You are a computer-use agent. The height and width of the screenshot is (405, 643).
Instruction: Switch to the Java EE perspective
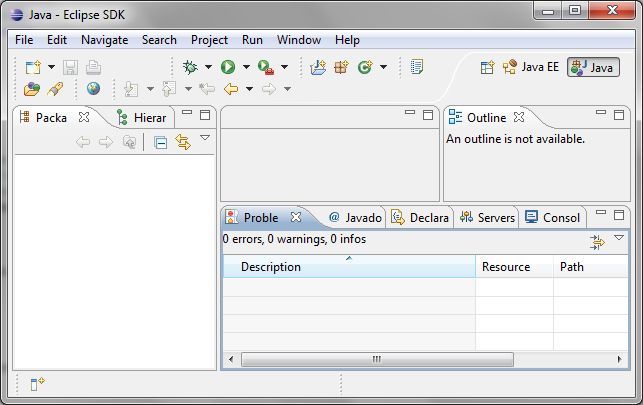pyautogui.click(x=531, y=67)
